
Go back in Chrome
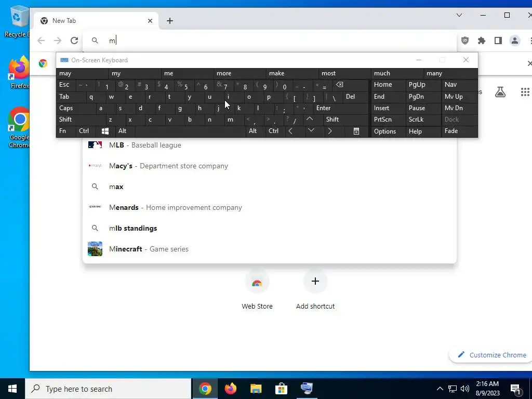(41, 41)
